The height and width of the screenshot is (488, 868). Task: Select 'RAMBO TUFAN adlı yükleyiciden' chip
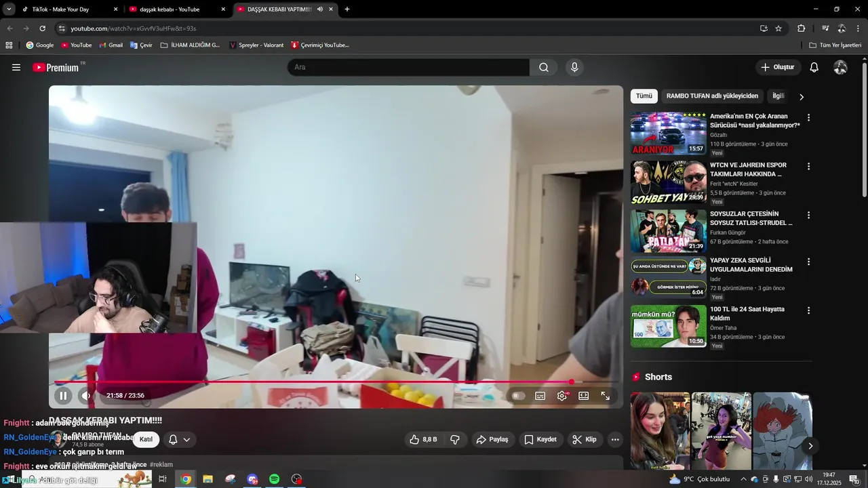(x=712, y=96)
